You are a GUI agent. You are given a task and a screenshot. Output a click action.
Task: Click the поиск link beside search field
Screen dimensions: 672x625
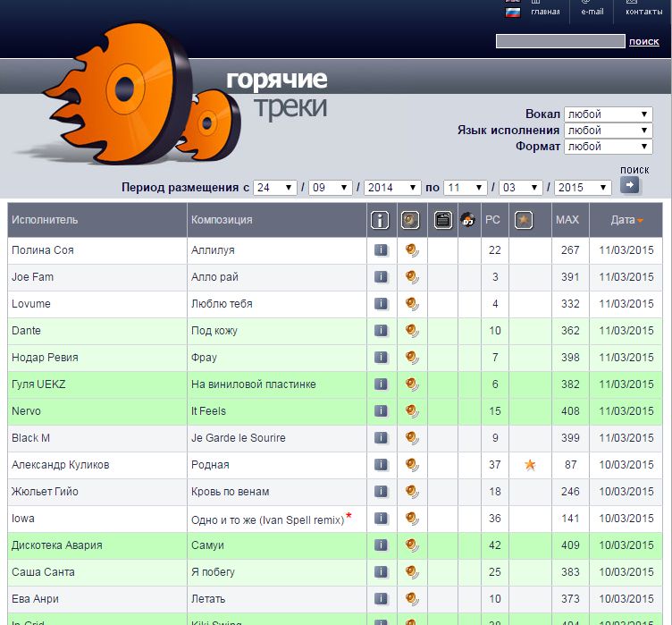644,41
